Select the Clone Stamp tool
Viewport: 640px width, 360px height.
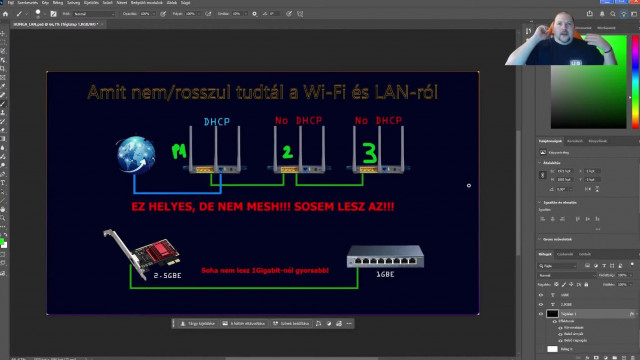pyautogui.click(x=3, y=112)
